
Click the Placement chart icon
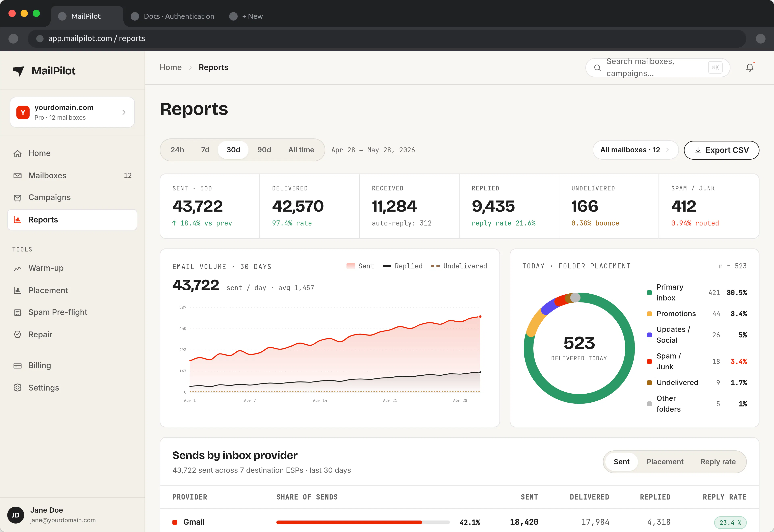[x=18, y=290]
